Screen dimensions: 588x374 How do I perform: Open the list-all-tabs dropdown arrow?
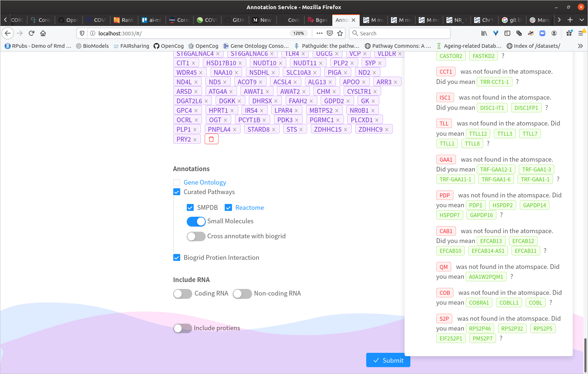pyautogui.click(x=582, y=20)
